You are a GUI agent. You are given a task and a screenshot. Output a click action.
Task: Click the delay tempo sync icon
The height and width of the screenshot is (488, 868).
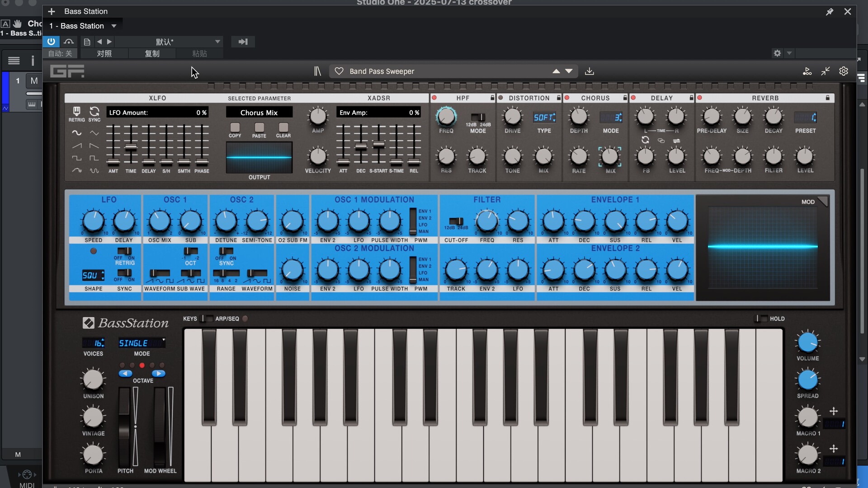tap(645, 141)
